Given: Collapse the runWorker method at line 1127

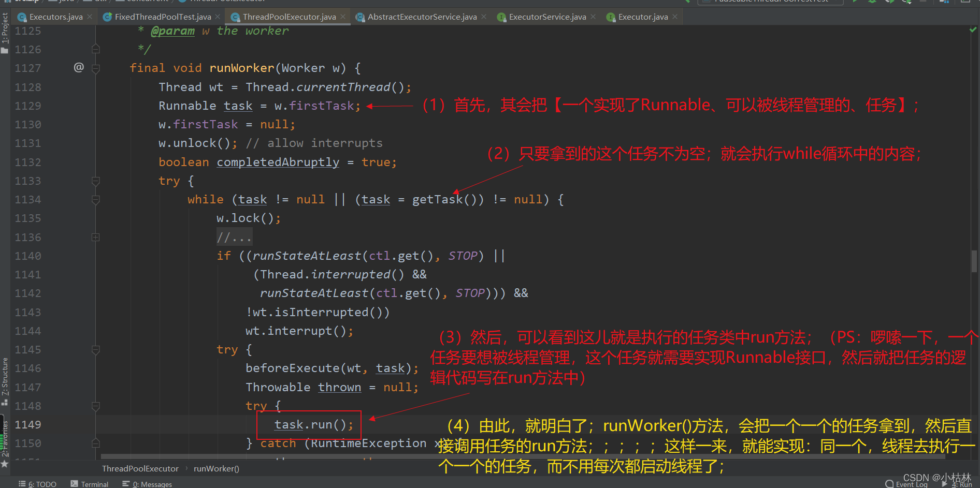Looking at the screenshot, I should point(96,68).
